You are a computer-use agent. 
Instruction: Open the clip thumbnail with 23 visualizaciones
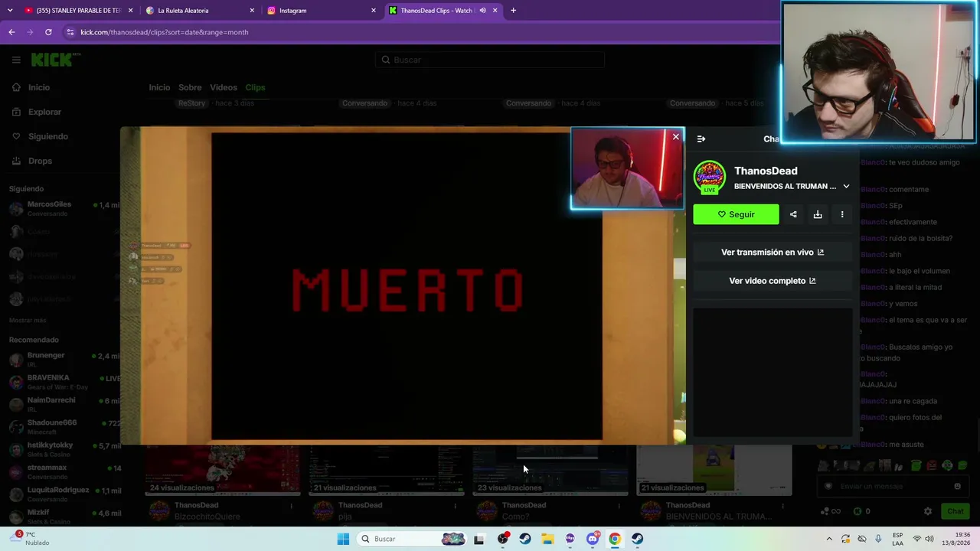pyautogui.click(x=550, y=470)
